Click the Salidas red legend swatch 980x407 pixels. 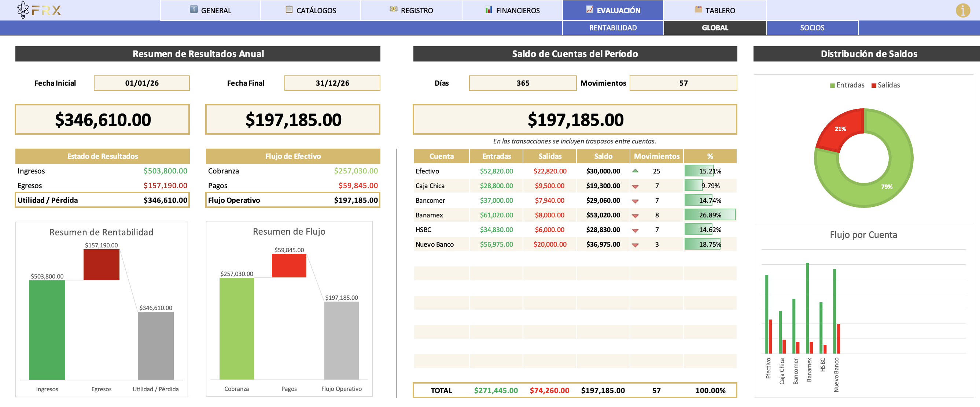coord(874,86)
